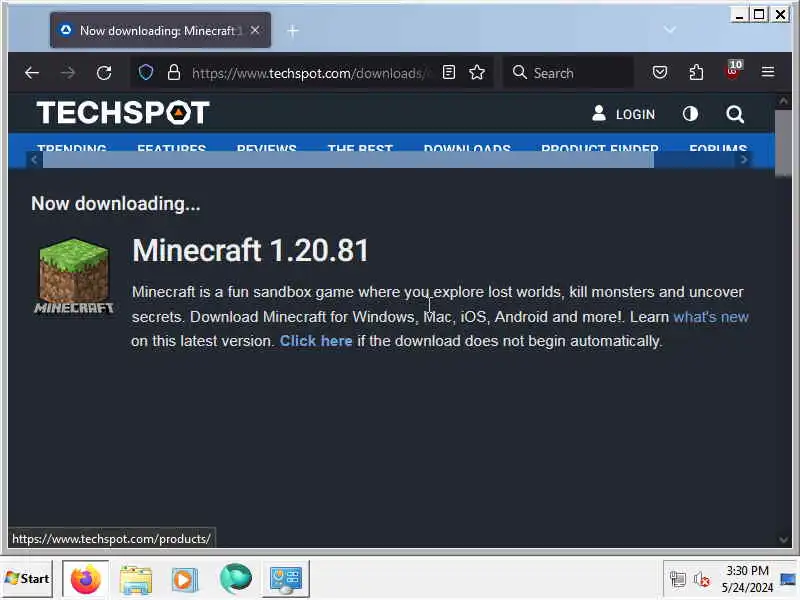The height and width of the screenshot is (600, 800).
Task: Click the Minecraft 1.20.81 heading
Action: point(250,250)
